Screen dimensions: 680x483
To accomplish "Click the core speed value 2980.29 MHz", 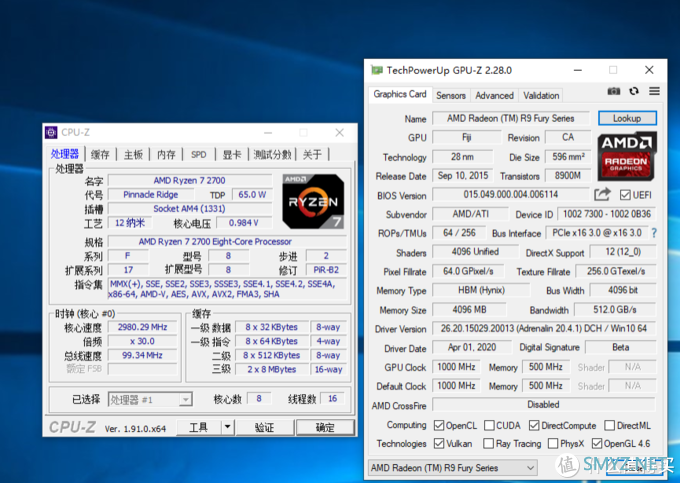I will pyautogui.click(x=143, y=327).
